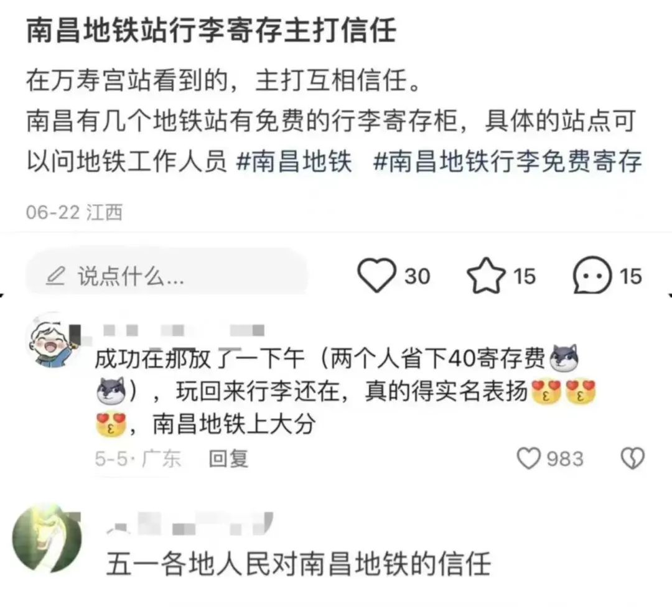Tap the star icon to favorite post
Viewport: 672px width, 616px height.
point(485,275)
